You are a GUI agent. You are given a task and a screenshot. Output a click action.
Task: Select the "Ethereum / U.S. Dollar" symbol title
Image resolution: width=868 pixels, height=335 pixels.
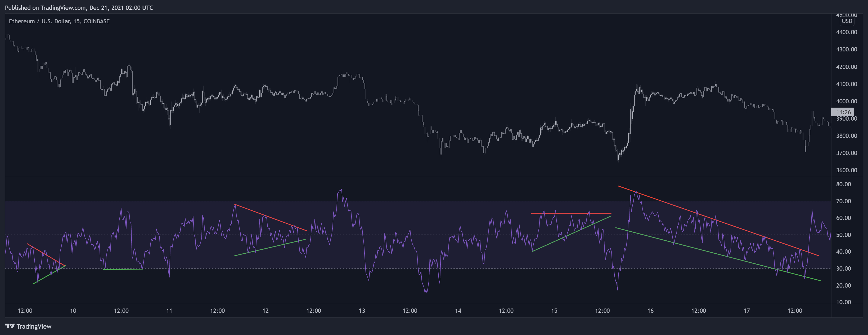(x=41, y=21)
